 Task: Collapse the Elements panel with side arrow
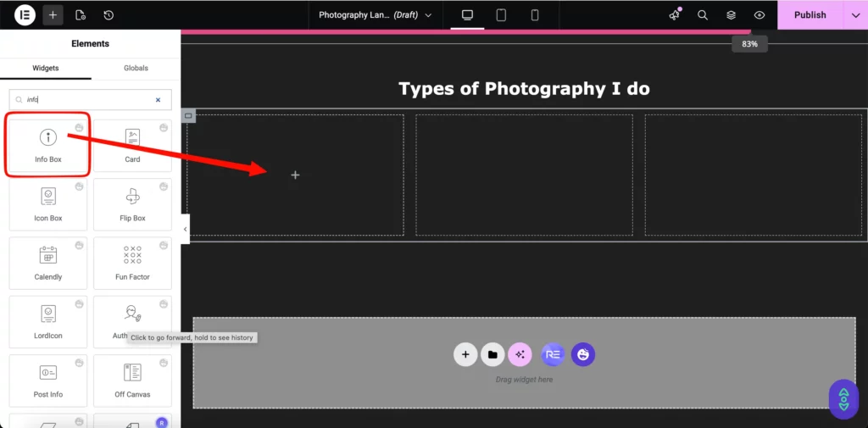click(x=186, y=229)
